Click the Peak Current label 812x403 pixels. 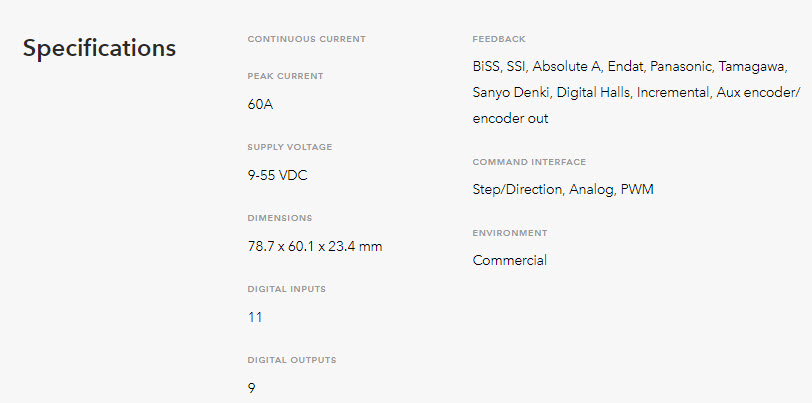(285, 76)
